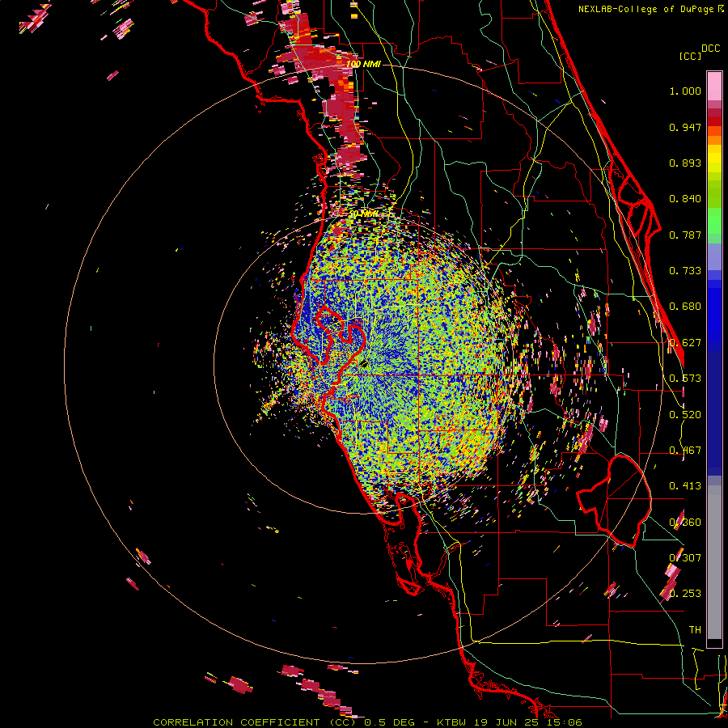Click the [CC] units label
728x728 pixels.
pos(690,56)
